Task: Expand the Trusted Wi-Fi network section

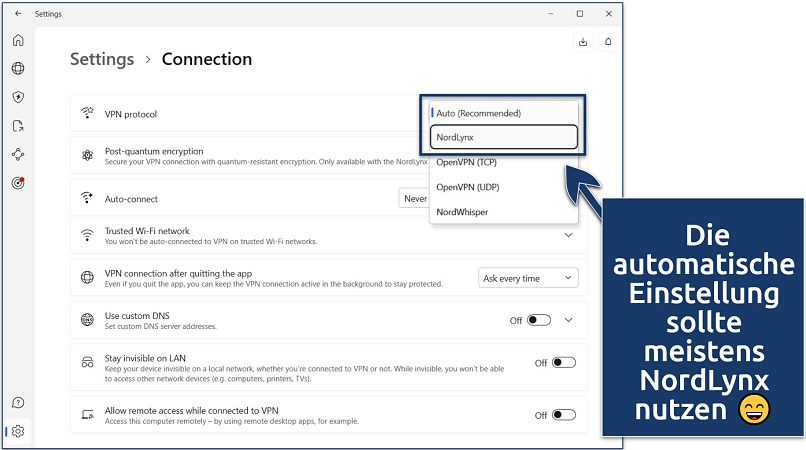Action: point(569,236)
